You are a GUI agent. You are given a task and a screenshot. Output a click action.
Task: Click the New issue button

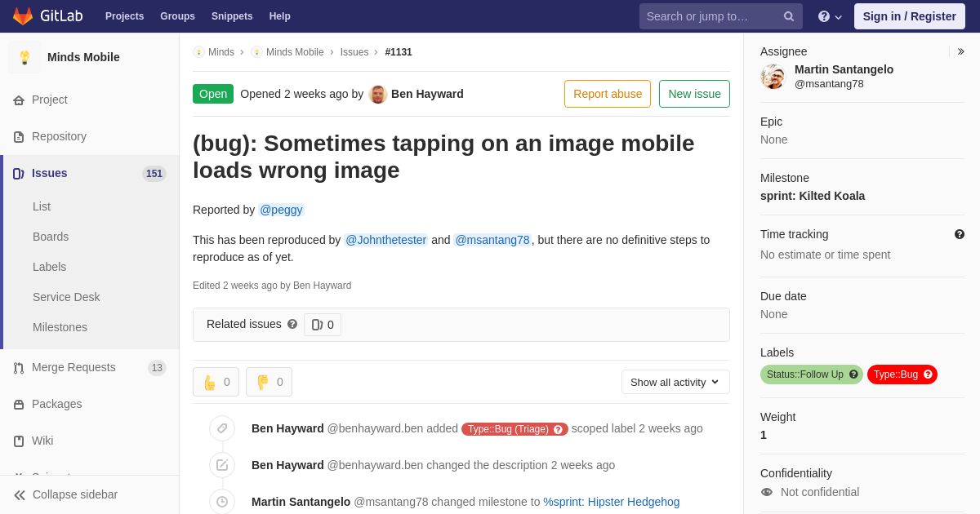click(x=694, y=94)
